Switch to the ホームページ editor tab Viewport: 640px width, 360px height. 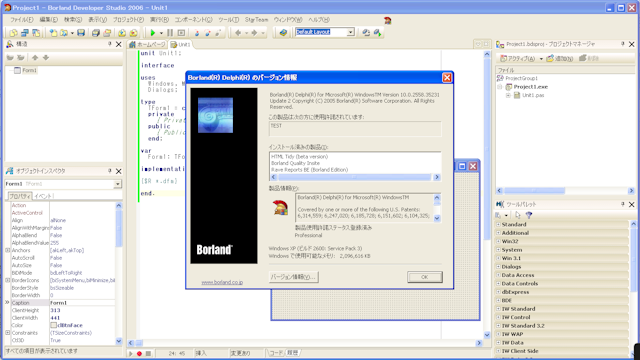[147, 44]
